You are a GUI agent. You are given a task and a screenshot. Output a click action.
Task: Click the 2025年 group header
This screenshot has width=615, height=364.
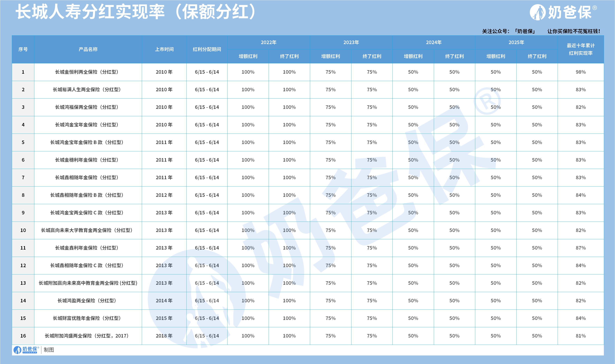coord(516,42)
